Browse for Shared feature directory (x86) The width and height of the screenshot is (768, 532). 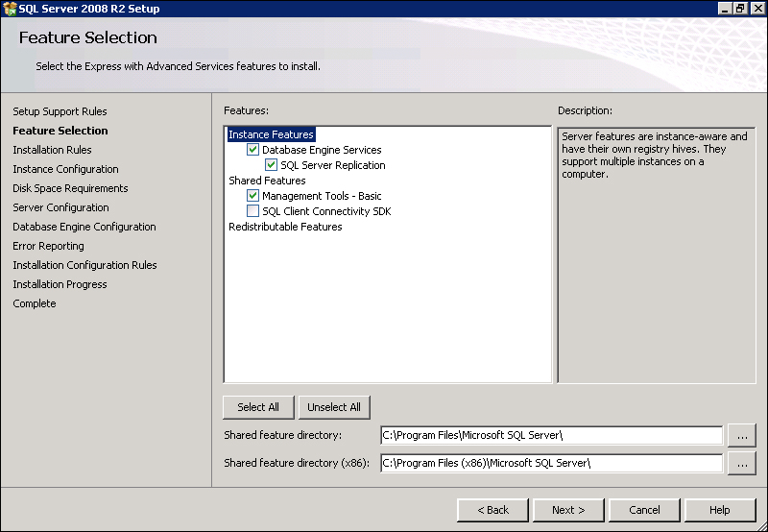click(x=742, y=463)
